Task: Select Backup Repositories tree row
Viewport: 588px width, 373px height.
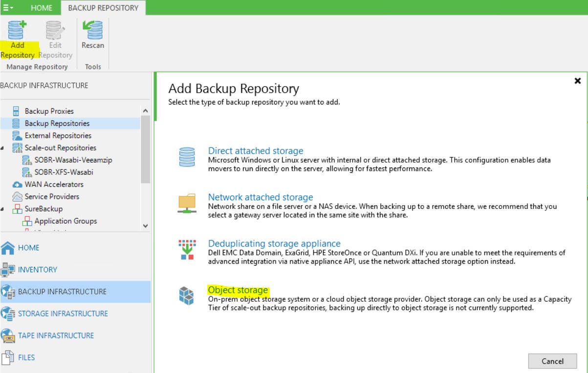Action: [x=70, y=123]
